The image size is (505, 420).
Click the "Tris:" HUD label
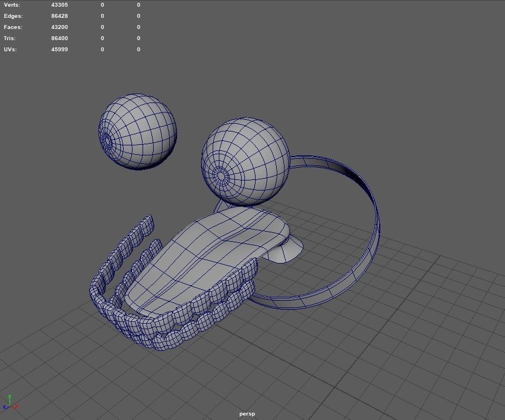click(9, 38)
